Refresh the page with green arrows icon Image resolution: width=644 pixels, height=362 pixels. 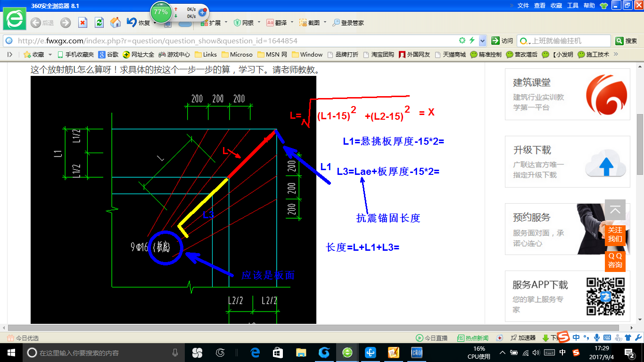click(x=99, y=23)
